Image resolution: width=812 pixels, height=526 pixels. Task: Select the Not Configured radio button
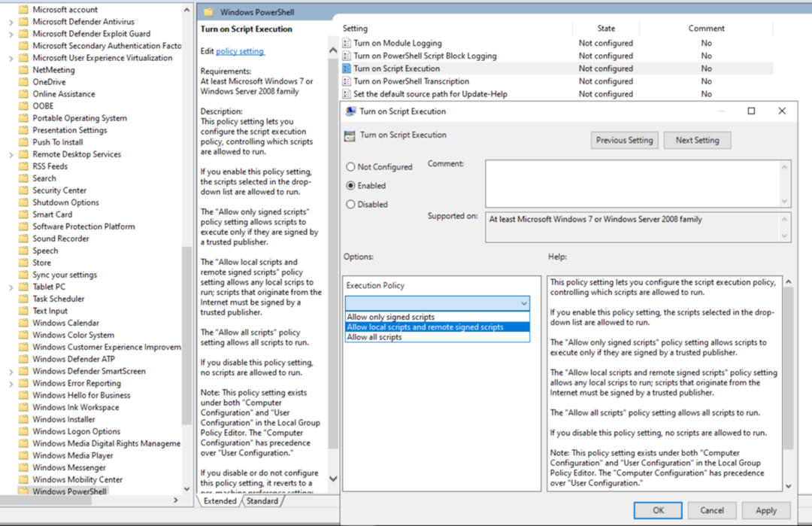tap(350, 167)
